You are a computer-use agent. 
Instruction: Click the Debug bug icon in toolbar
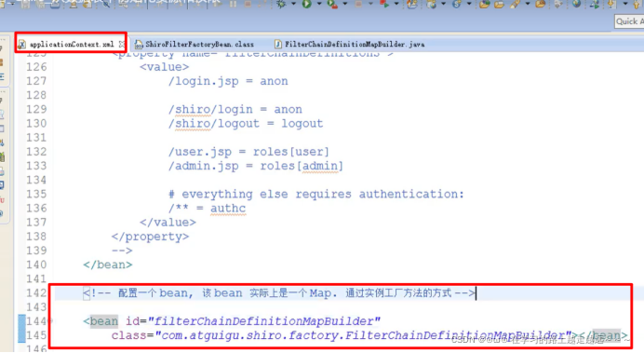pyautogui.click(x=282, y=4)
